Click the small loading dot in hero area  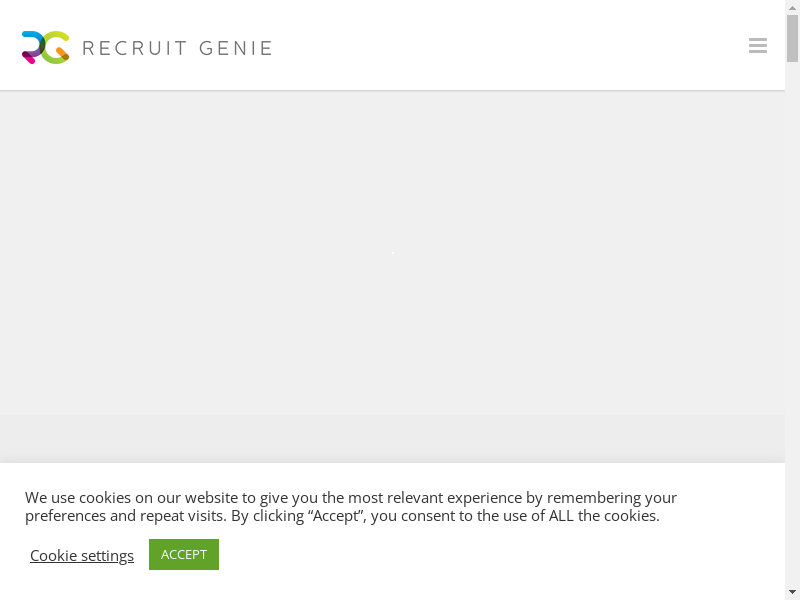click(x=393, y=253)
